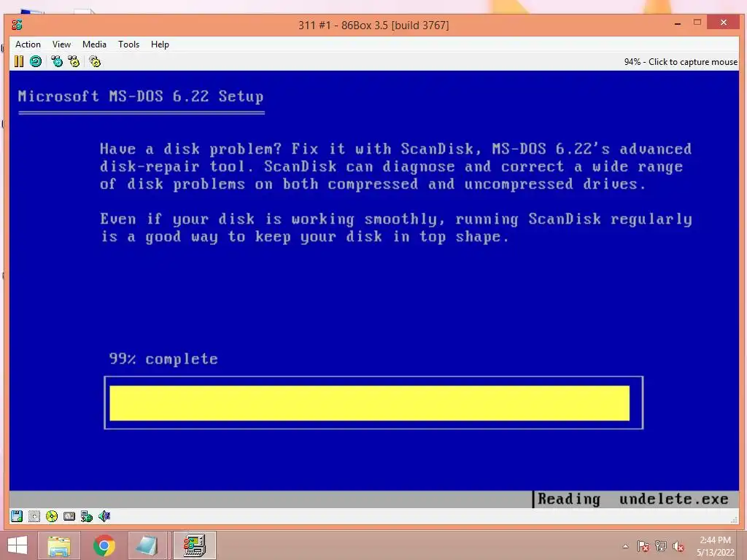Click the CD-ROM drive status icon
The image size is (747, 560).
pyautogui.click(x=52, y=516)
